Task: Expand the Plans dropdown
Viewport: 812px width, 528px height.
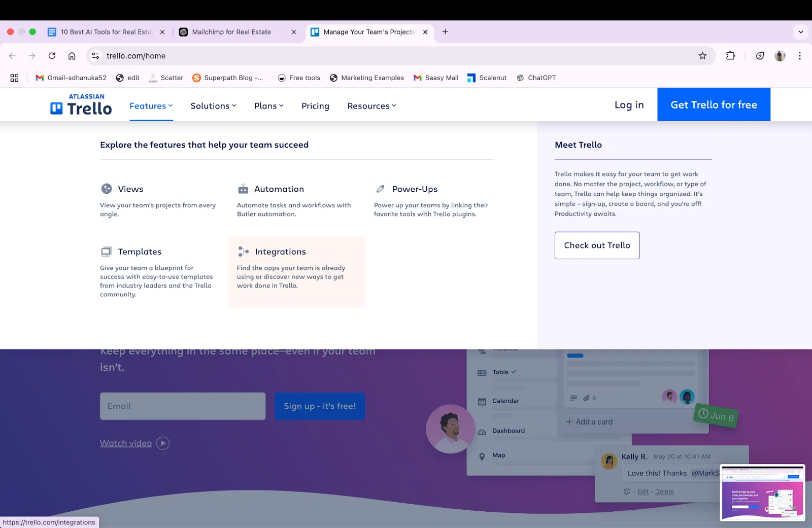Action: (268, 105)
